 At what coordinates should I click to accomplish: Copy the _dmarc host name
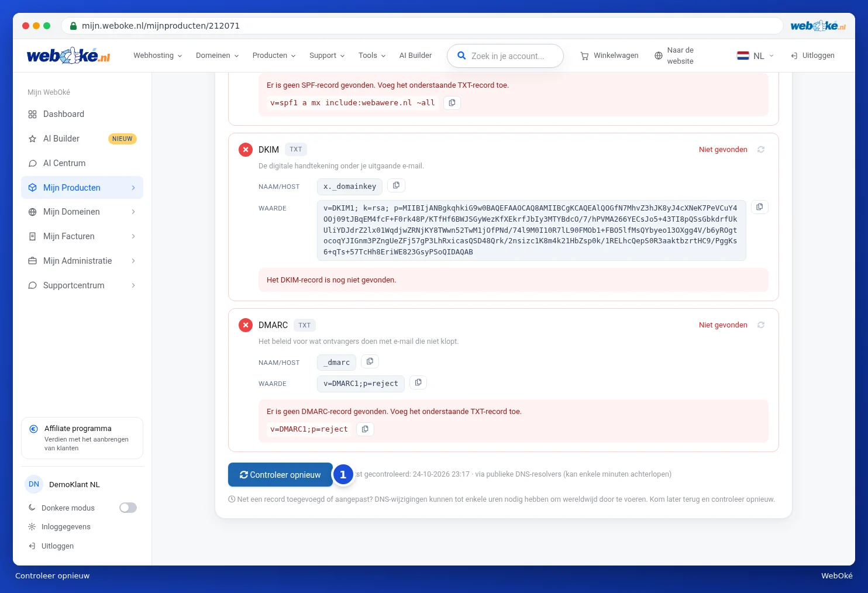point(370,361)
